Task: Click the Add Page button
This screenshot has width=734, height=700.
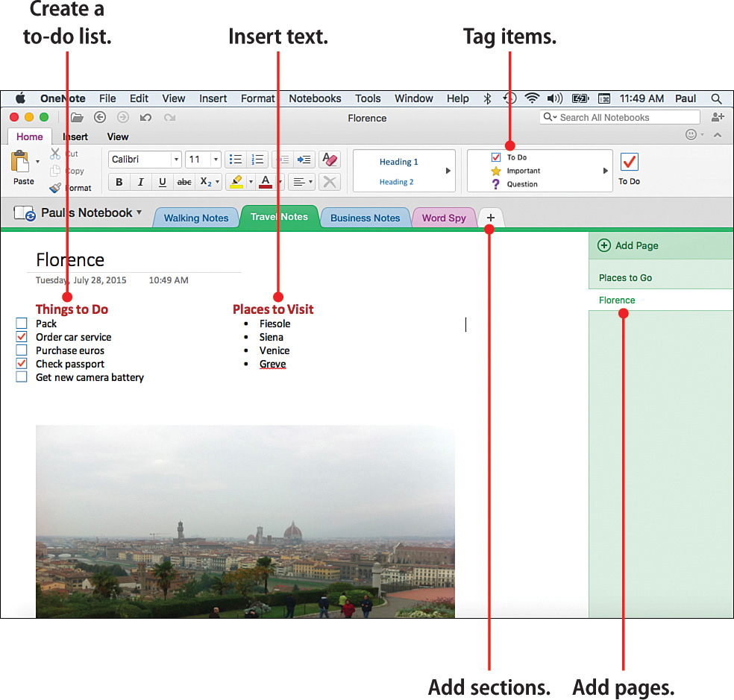Action: (628, 246)
